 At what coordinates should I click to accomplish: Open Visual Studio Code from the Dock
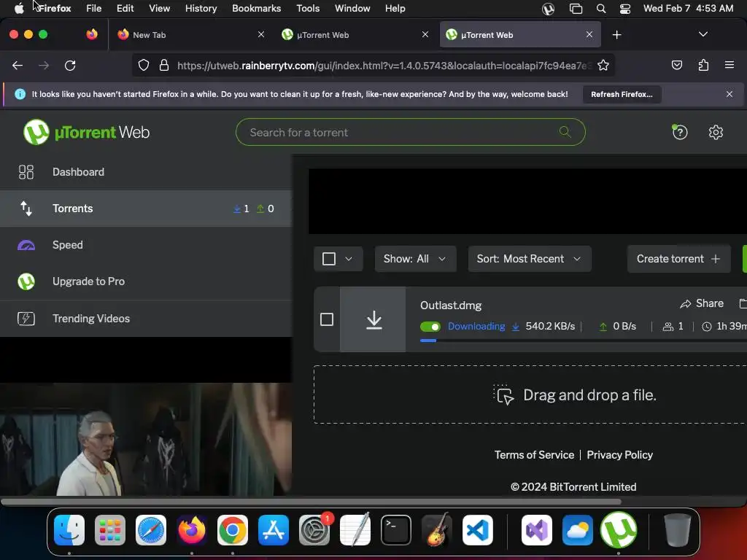(477, 530)
